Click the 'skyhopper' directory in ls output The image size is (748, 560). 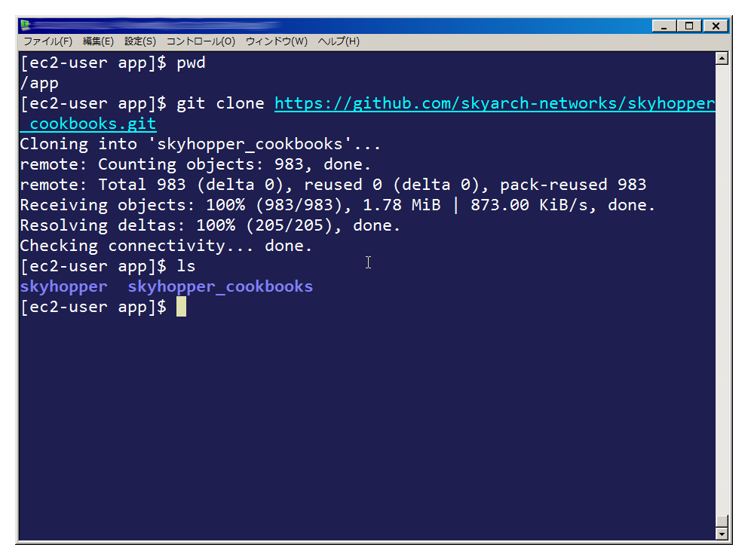(64, 286)
